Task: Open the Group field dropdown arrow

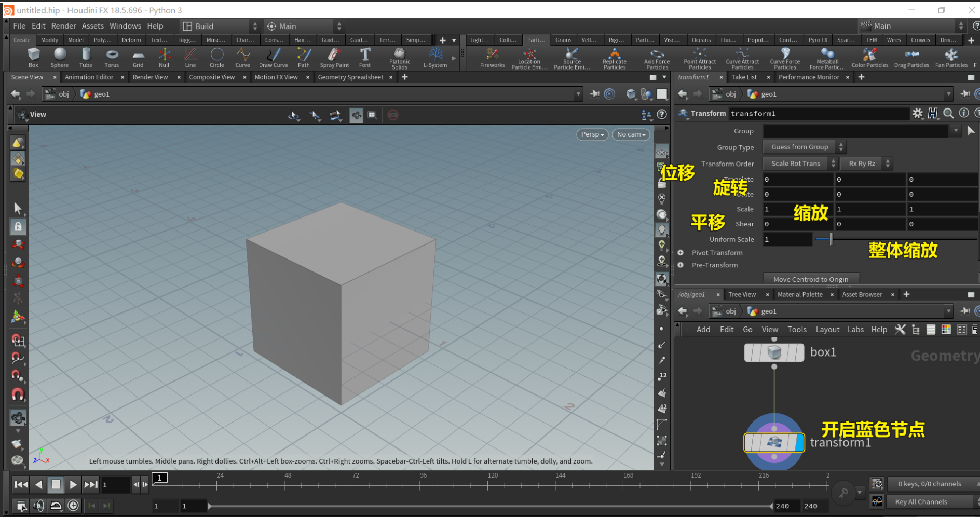Action: click(x=956, y=131)
